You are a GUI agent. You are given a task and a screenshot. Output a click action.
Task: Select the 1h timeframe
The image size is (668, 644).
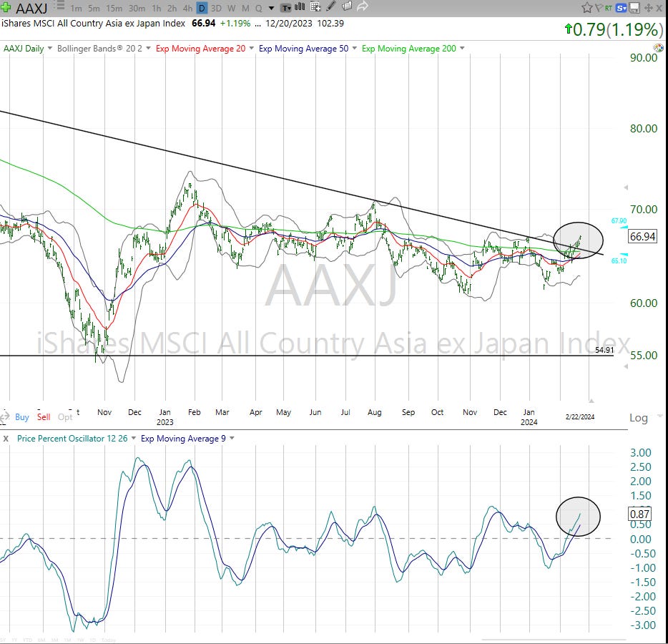[x=157, y=8]
